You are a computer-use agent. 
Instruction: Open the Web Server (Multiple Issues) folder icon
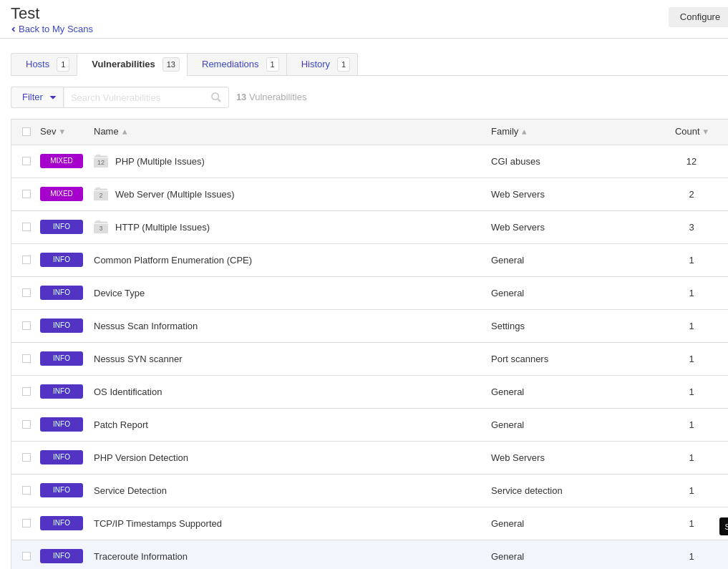point(101,195)
